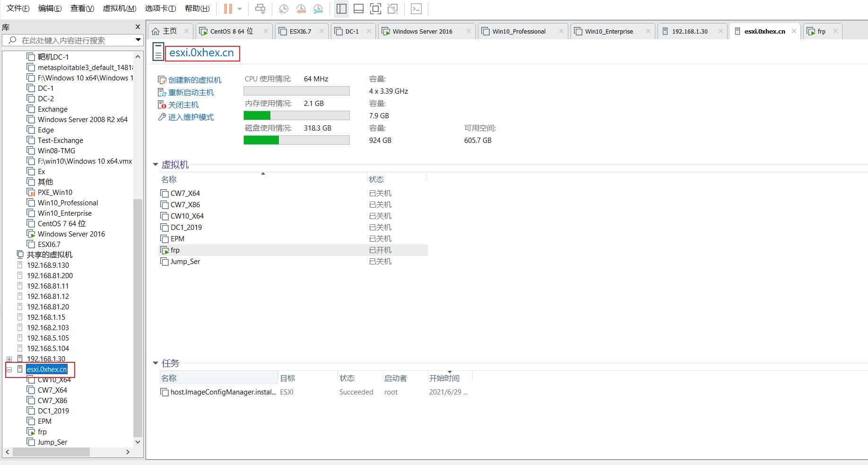
Task: Open the virtual machine console icon
Action: (x=417, y=9)
